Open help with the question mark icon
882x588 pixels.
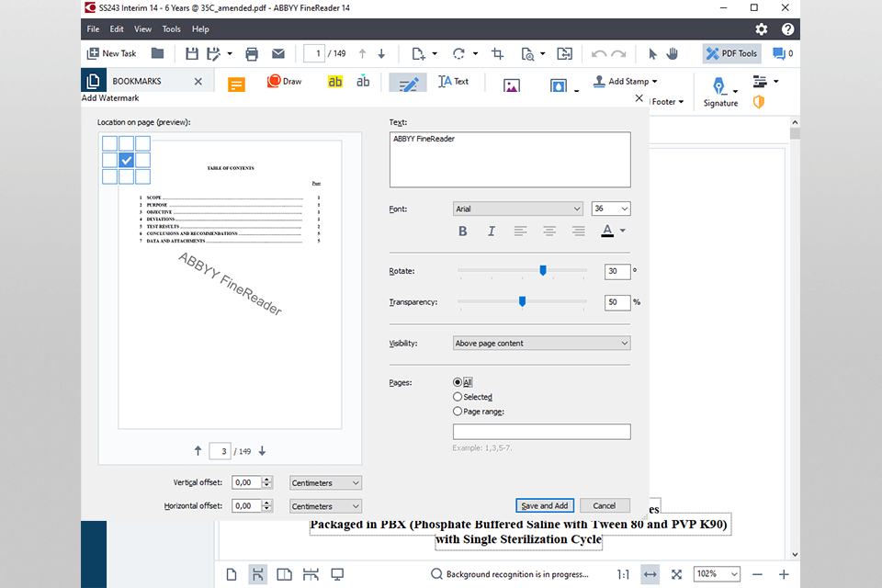click(x=787, y=29)
